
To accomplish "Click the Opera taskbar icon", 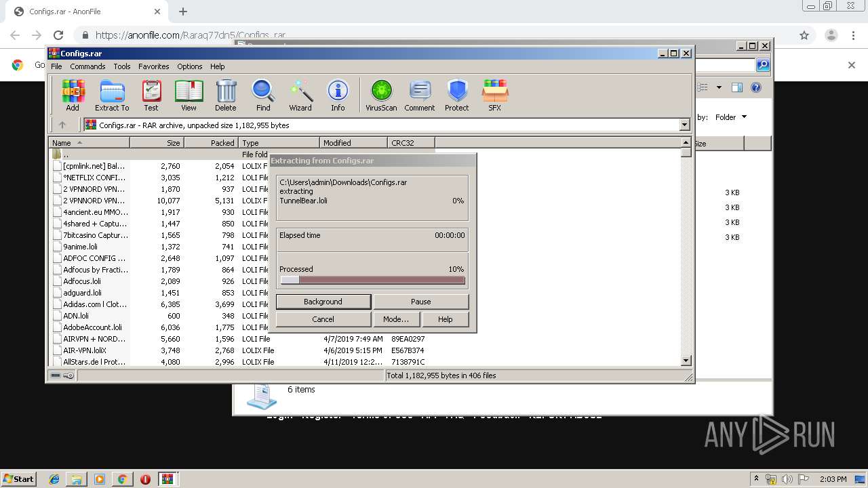I will click(x=145, y=479).
